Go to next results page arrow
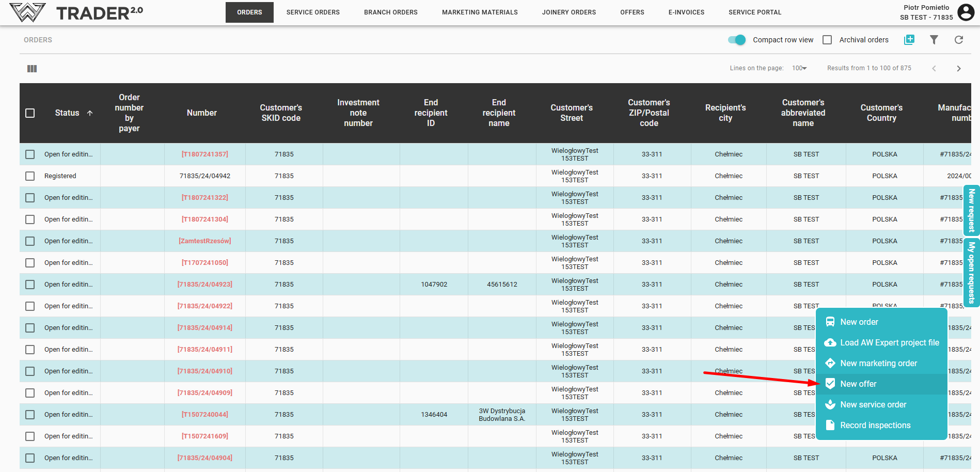Image resolution: width=980 pixels, height=472 pixels. click(x=959, y=69)
